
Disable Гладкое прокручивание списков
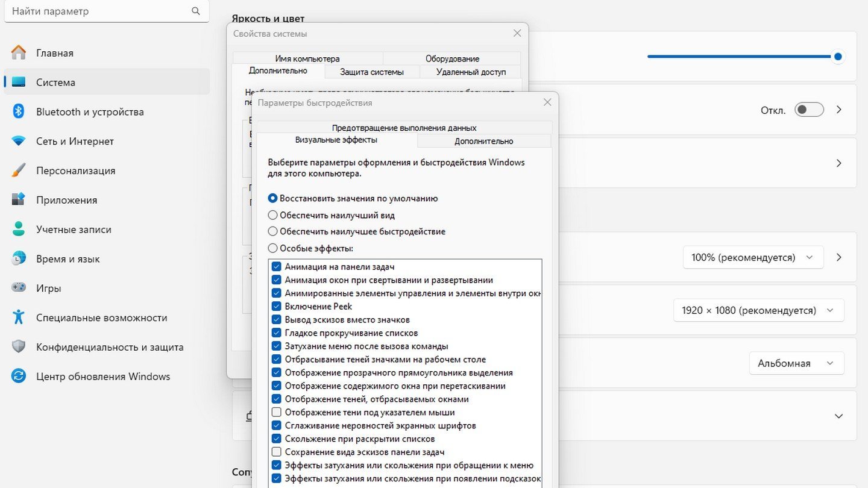[x=277, y=333]
